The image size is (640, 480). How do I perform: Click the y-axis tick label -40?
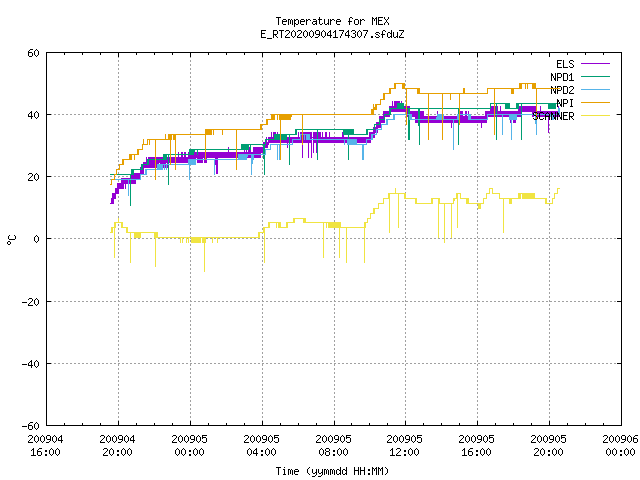point(31,364)
